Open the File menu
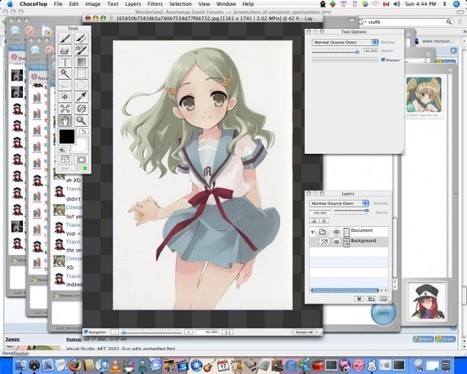This screenshot has width=467, height=374. [58, 4]
